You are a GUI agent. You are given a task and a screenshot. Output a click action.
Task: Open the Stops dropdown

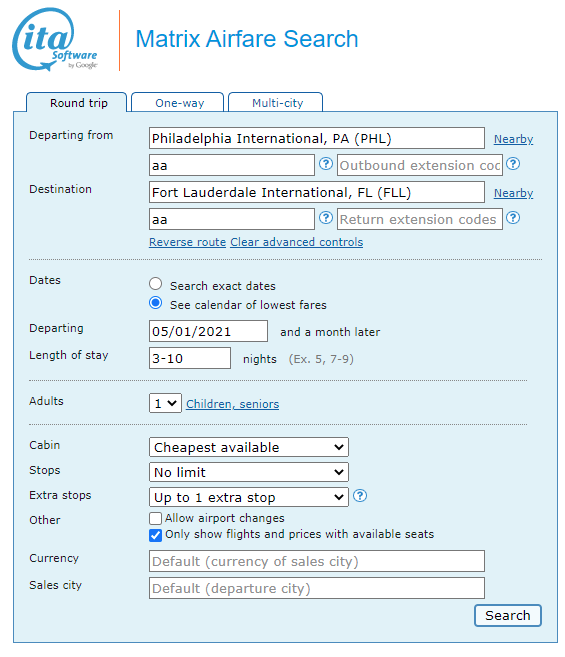[249, 472]
